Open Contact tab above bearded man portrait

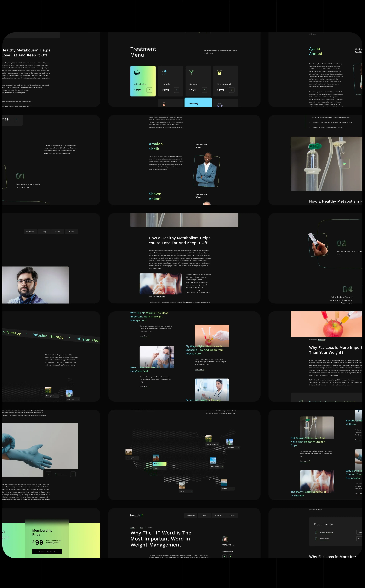pyautogui.click(x=71, y=232)
